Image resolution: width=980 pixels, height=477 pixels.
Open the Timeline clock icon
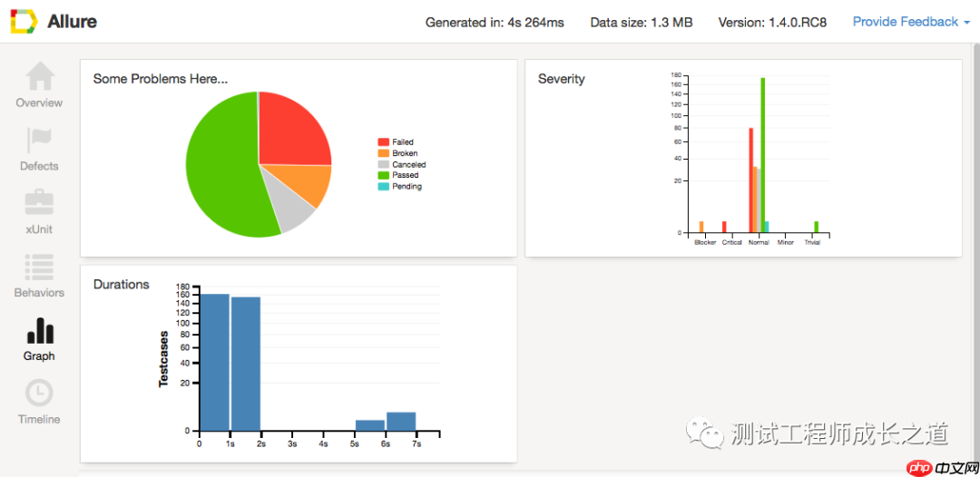pos(39,394)
